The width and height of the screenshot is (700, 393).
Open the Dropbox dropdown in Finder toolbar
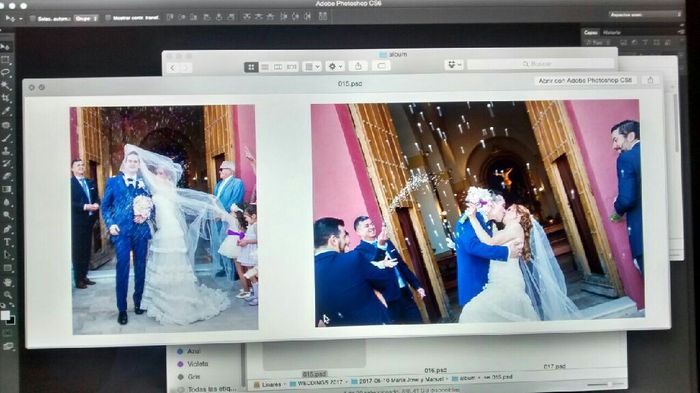(x=454, y=65)
